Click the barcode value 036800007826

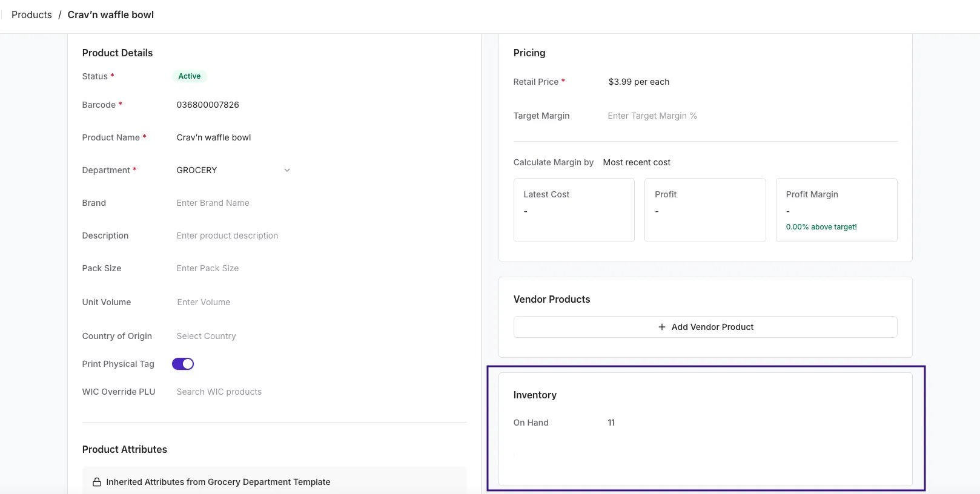click(208, 105)
